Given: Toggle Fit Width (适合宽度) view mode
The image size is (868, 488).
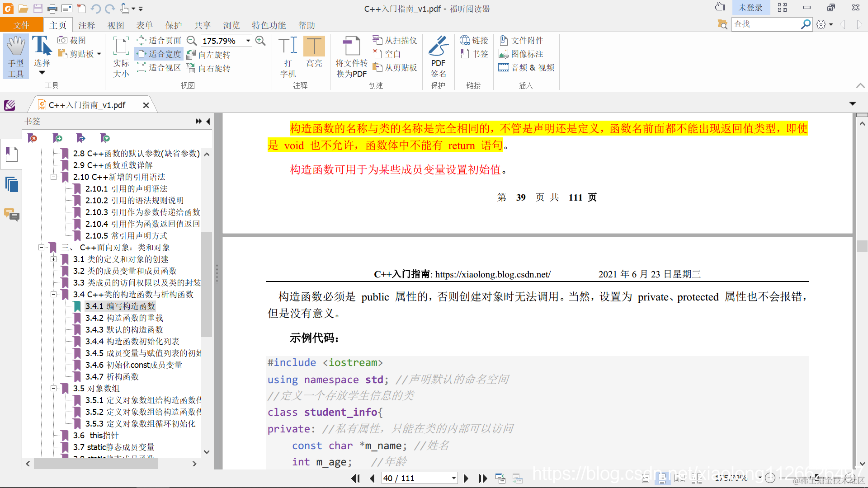Looking at the screenshot, I should tap(160, 54).
